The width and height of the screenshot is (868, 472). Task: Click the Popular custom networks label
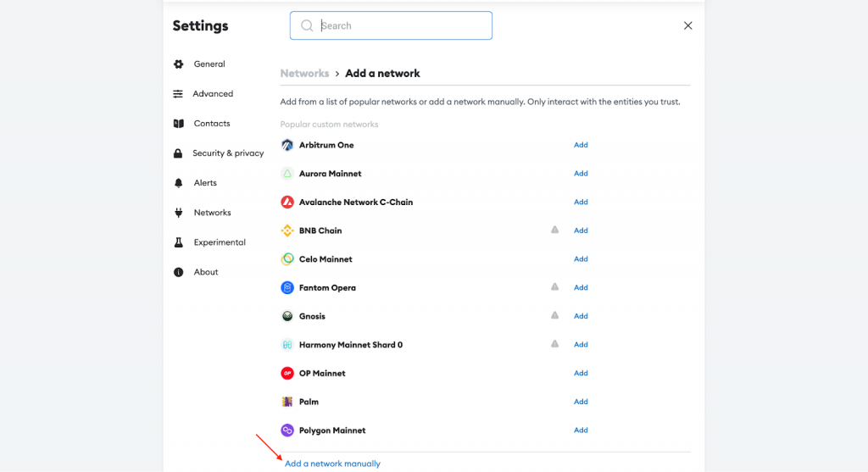click(329, 125)
